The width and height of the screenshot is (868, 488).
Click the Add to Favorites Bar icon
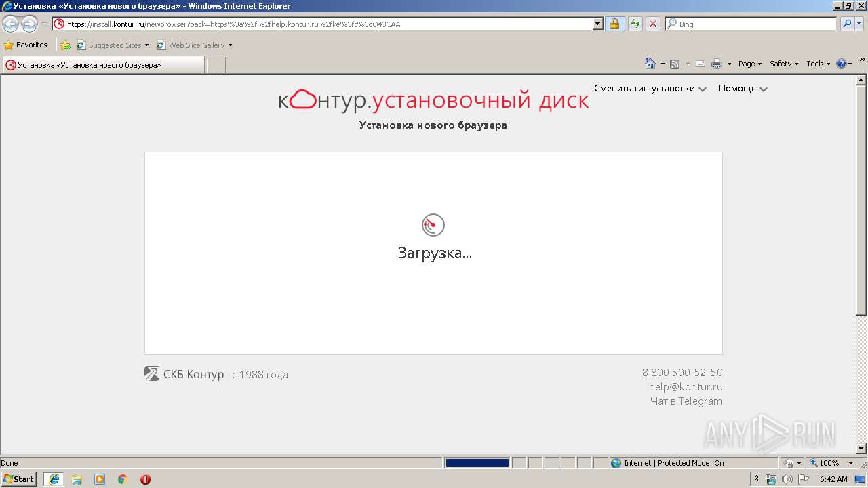[x=65, y=45]
